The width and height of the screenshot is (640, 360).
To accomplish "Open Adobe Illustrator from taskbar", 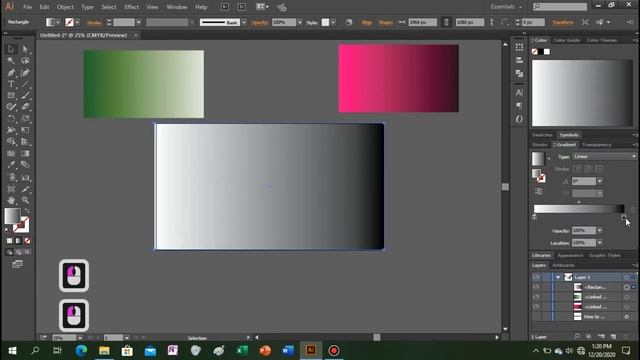I will pos(311,350).
